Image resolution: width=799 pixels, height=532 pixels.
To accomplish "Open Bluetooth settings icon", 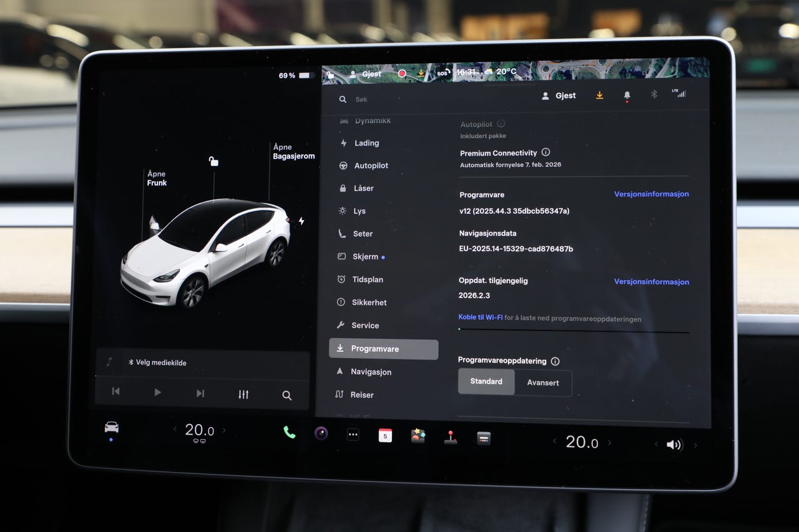I will tap(654, 94).
